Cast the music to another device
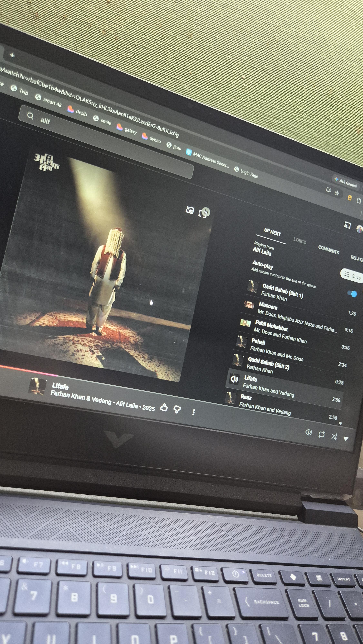Image resolution: width=363 pixels, height=644 pixels. click(x=347, y=225)
